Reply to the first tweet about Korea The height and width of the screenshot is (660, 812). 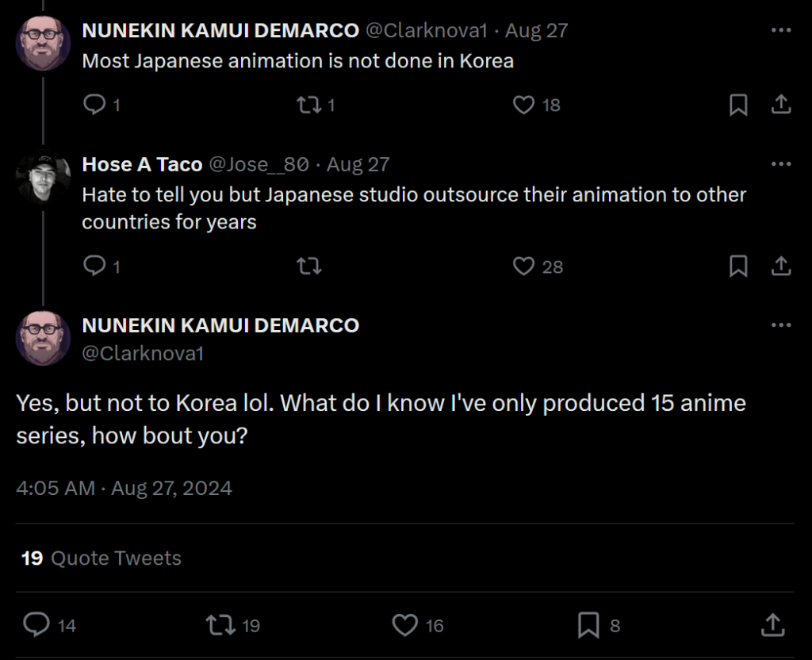(94, 105)
